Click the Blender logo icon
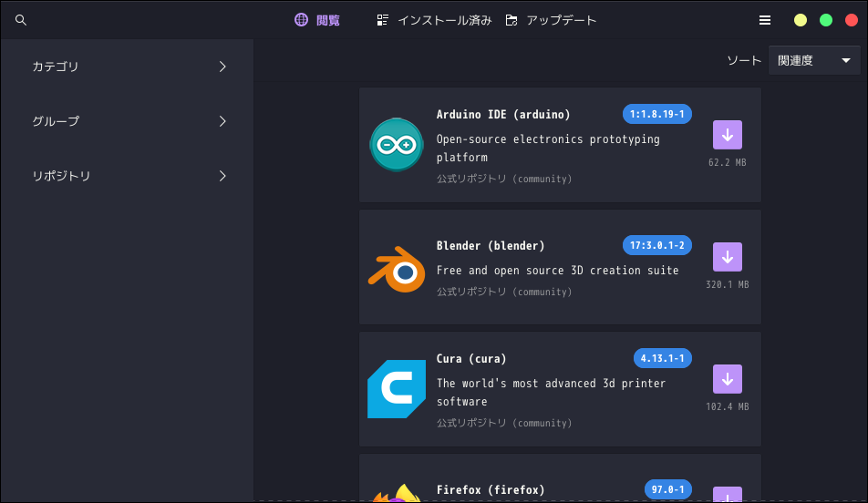Screen dimensions: 868x503 pos(397,270)
